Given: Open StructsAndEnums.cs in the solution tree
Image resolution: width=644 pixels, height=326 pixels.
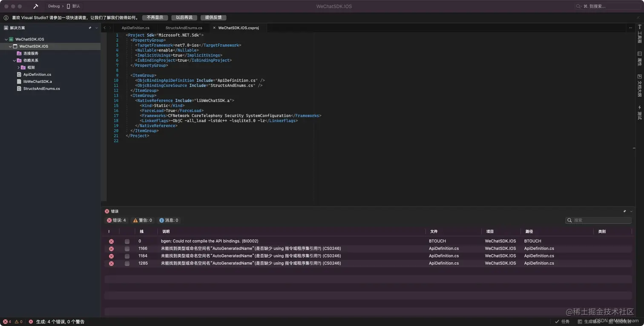Looking at the screenshot, I should click(42, 89).
